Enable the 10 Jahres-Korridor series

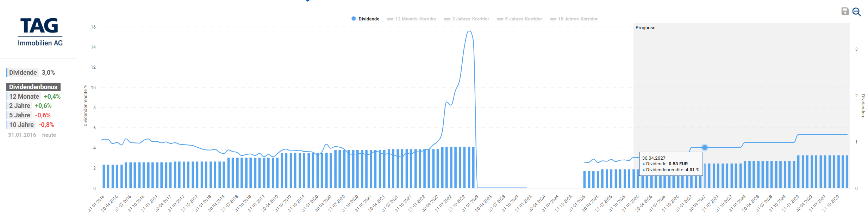click(x=577, y=19)
